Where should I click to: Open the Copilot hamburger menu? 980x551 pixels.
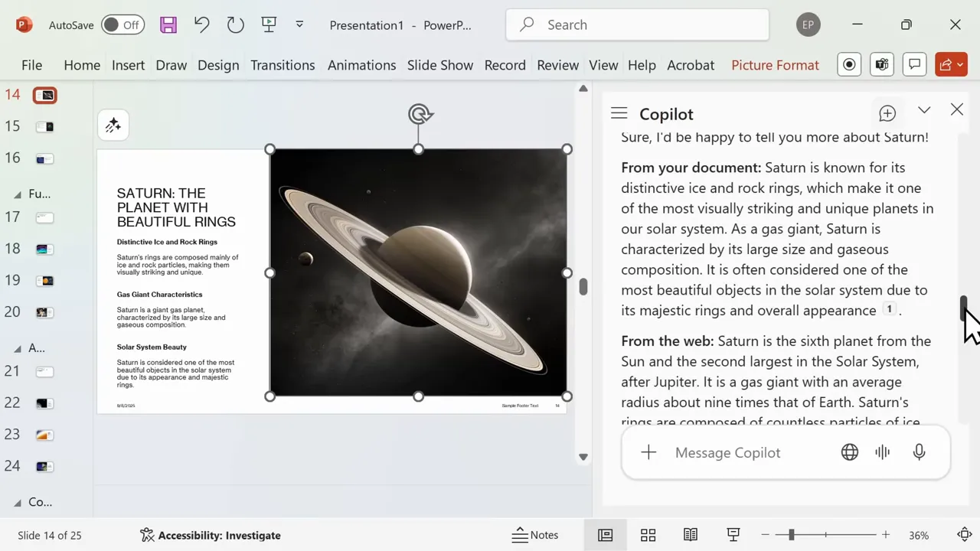coord(619,113)
